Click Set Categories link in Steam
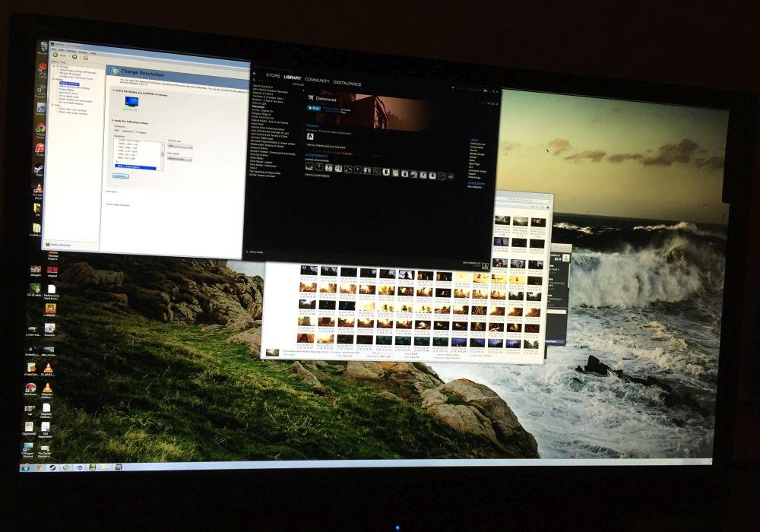760x532 pixels. tap(476, 186)
